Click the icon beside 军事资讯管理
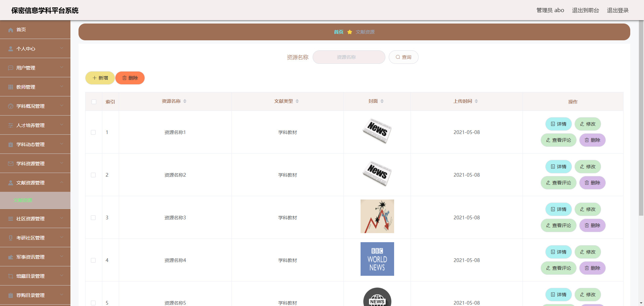 tap(11, 257)
